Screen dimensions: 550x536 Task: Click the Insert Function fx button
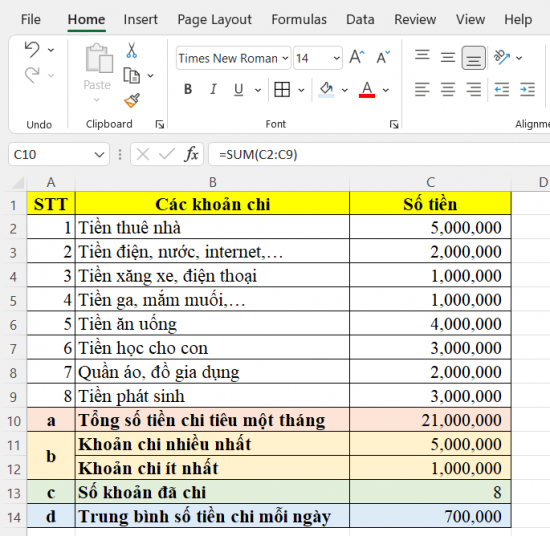[191, 154]
